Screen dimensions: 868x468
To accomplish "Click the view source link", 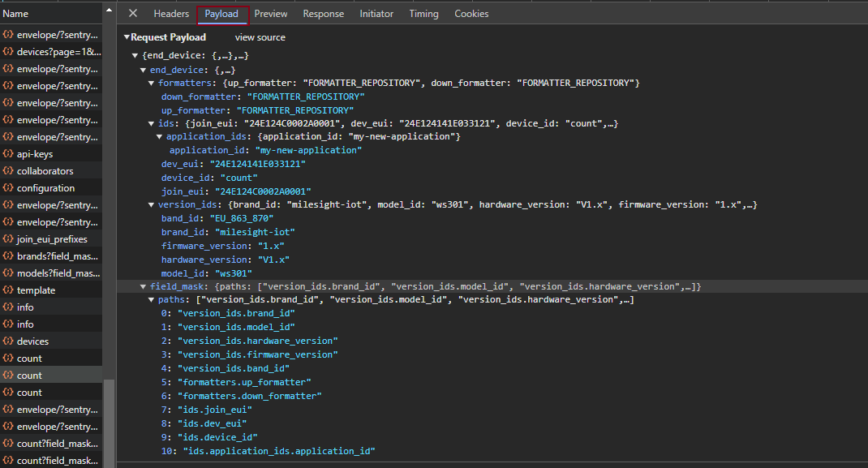I will click(x=260, y=37).
